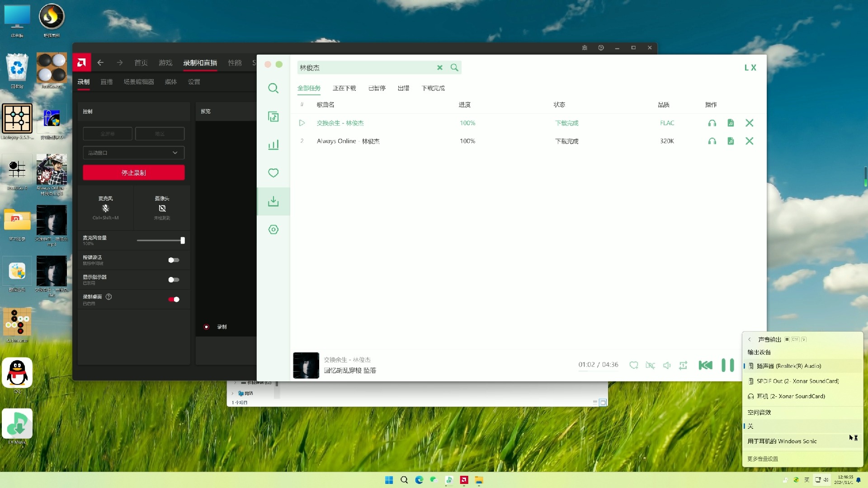Add current song to favorites in player bar
Viewport: 868px width, 488px height.
tap(634, 365)
